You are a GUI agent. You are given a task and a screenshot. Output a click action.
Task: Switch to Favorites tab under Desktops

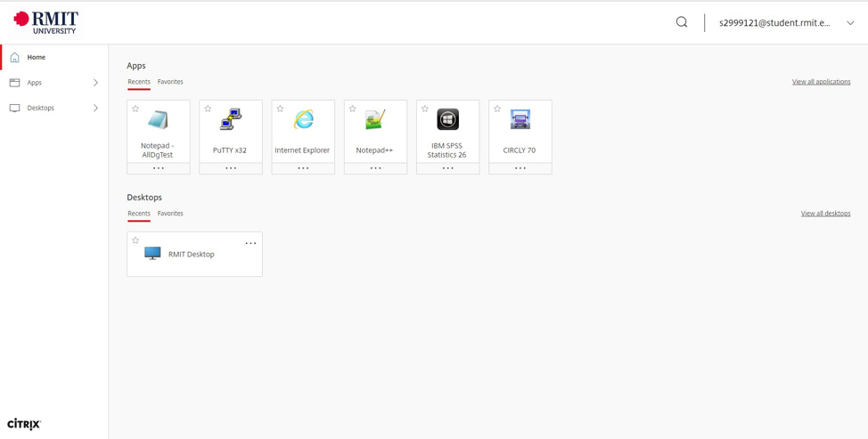click(x=170, y=214)
